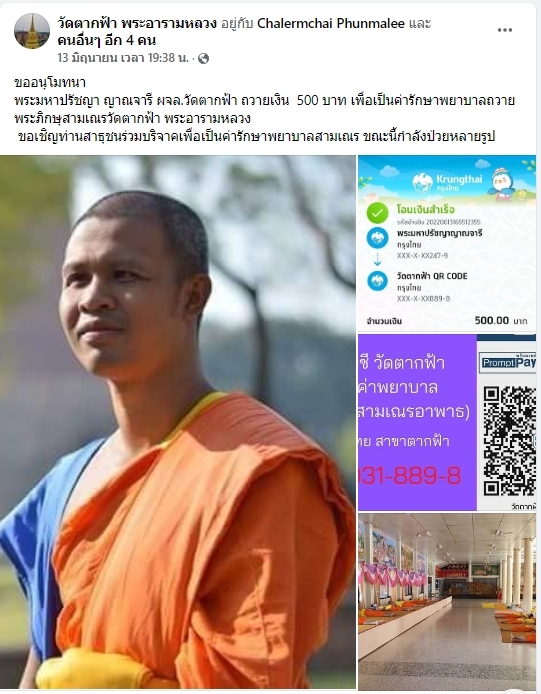Viewport: 541px width, 694px height.
Task: Click the PromptPay logo above QR code
Action: (508, 362)
